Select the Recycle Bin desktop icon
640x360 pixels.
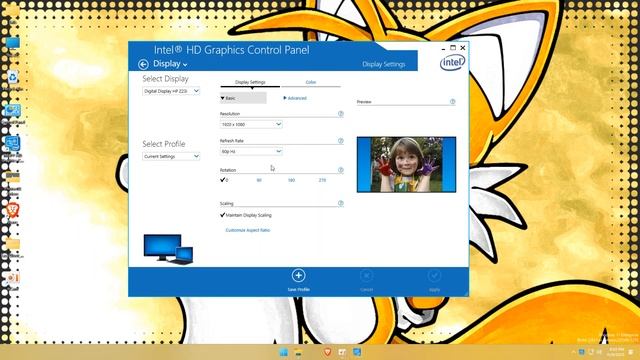[13, 80]
